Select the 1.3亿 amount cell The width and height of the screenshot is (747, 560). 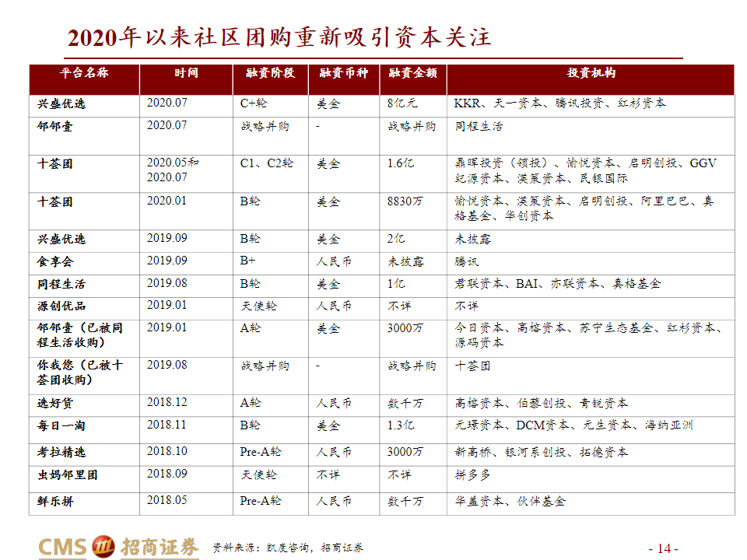pyautogui.click(x=400, y=425)
